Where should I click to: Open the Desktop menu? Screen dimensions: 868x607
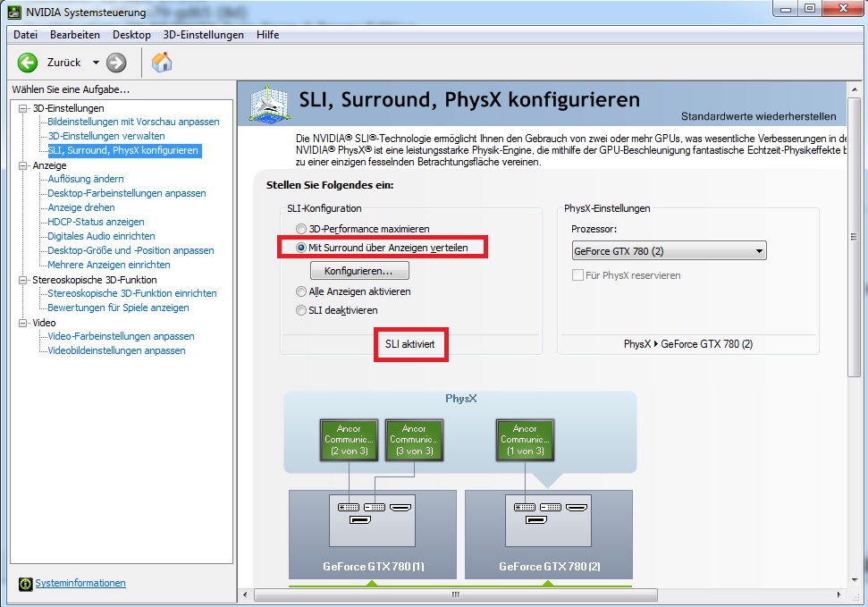[x=131, y=34]
